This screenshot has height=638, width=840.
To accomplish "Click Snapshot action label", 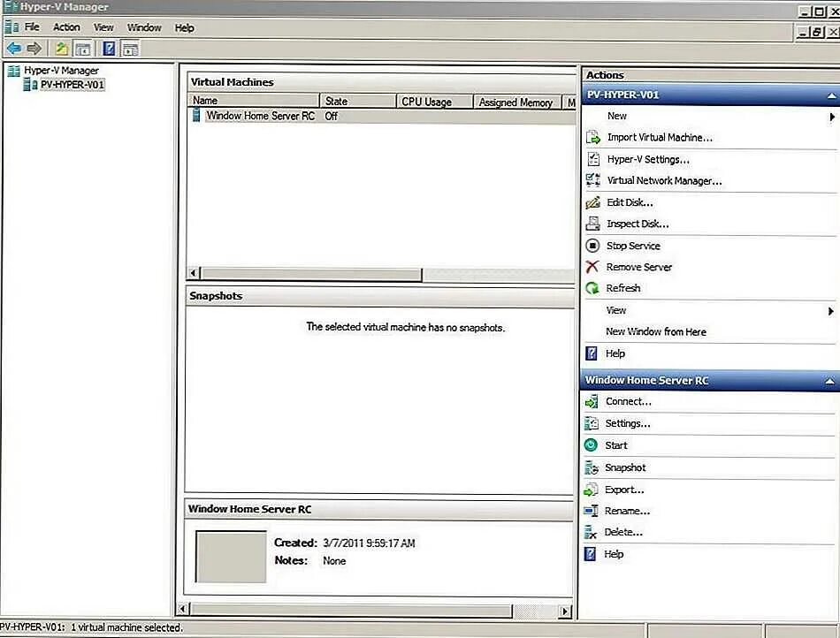I will pyautogui.click(x=625, y=467).
